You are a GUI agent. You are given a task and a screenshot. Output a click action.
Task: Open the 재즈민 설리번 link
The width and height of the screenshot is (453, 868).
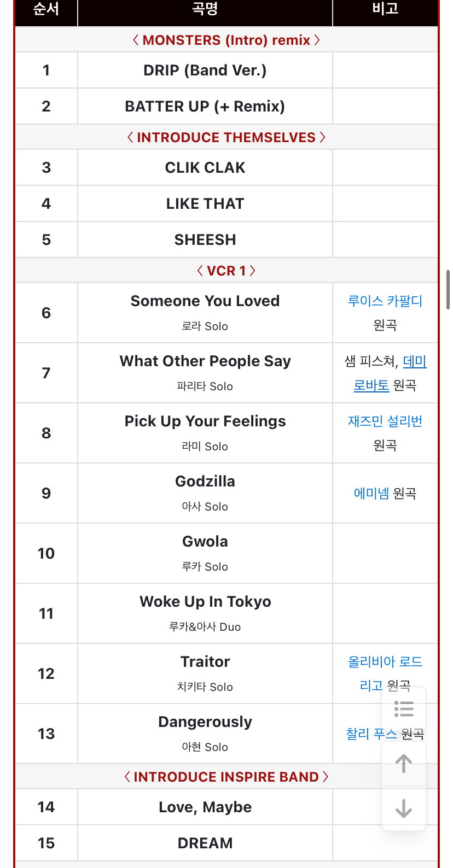point(385,421)
